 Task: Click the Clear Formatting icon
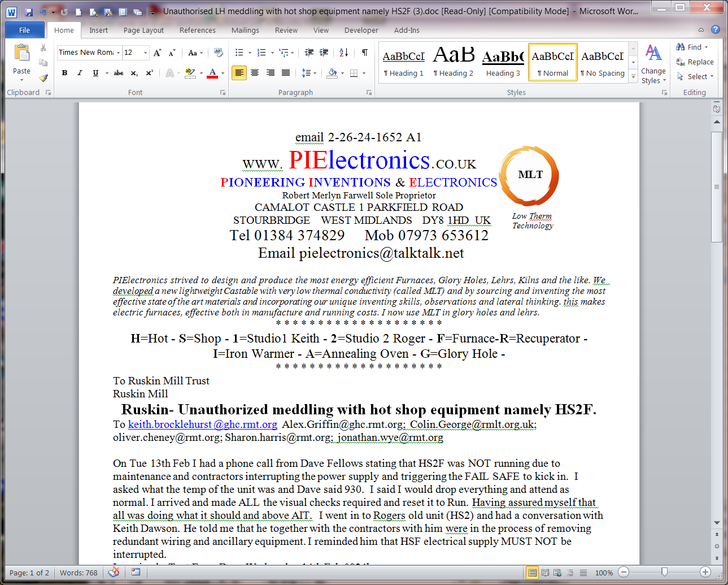pos(219,53)
